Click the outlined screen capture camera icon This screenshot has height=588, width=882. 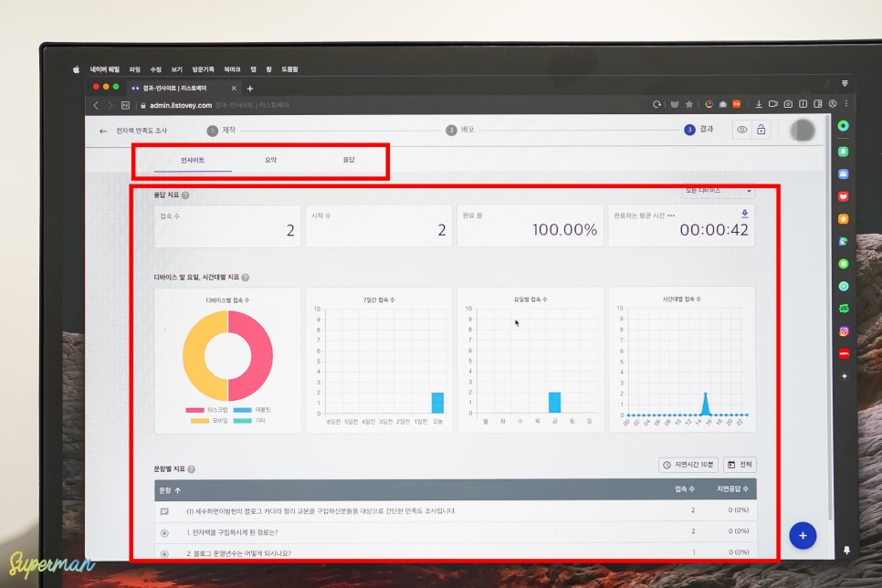[x=788, y=104]
